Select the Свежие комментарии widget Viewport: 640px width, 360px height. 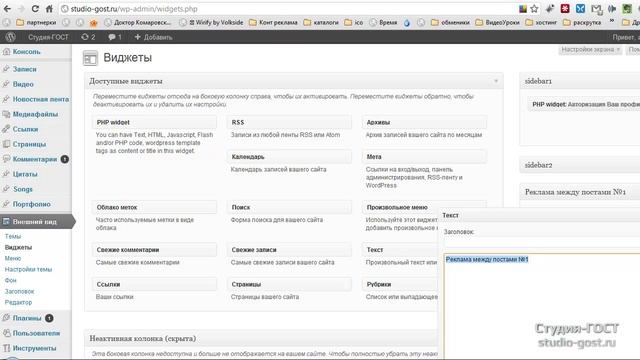pos(154,250)
